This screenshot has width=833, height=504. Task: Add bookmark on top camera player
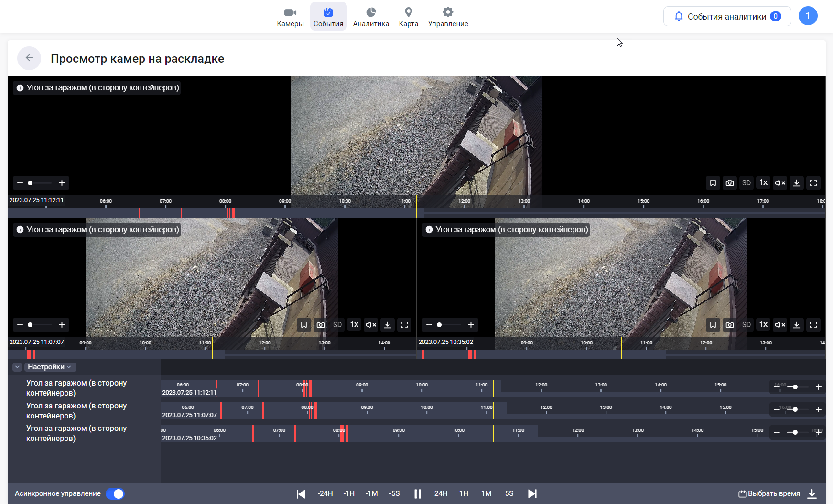click(713, 183)
